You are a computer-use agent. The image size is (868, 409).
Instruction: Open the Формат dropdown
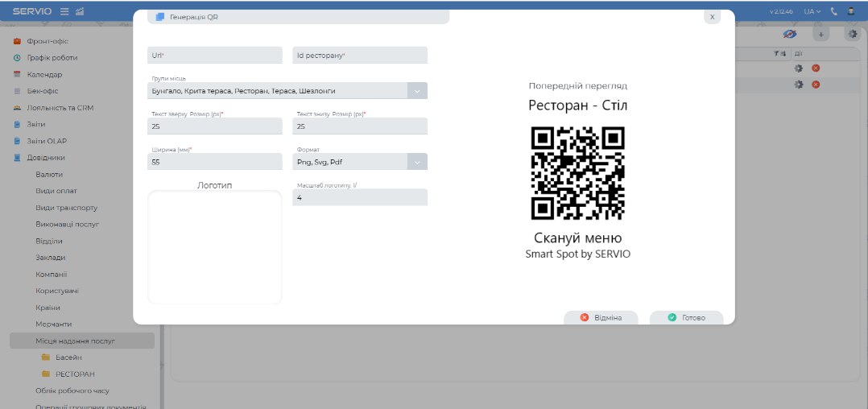pyautogui.click(x=417, y=162)
